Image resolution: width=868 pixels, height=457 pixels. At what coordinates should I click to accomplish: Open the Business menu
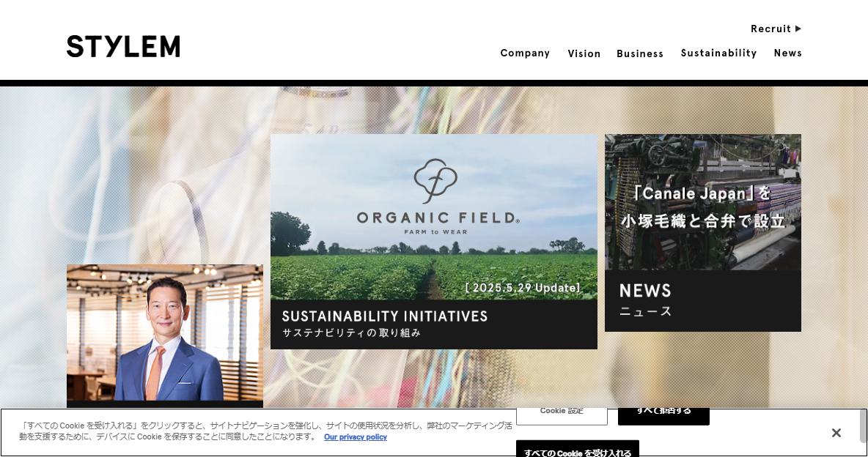(640, 53)
